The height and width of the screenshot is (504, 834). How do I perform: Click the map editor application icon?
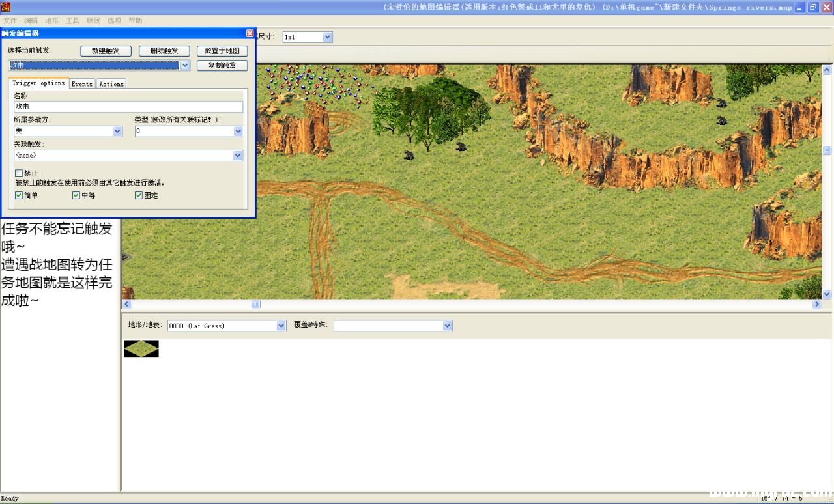[5, 7]
